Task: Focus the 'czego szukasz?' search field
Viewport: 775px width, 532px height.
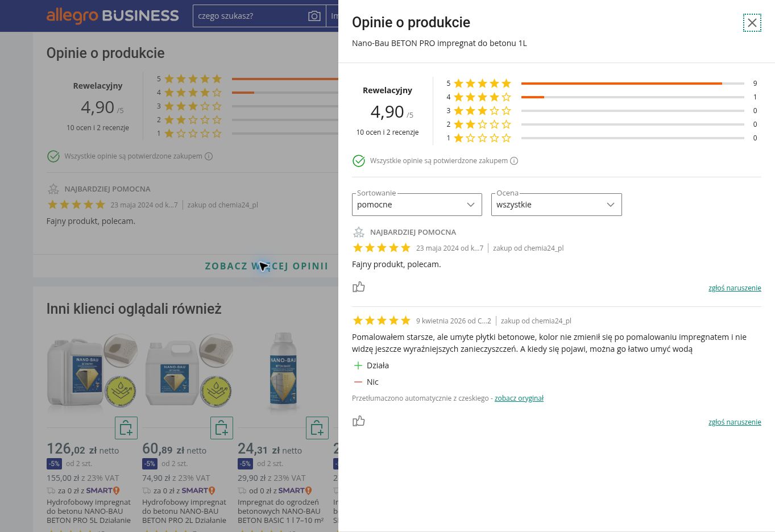Action: tap(250, 16)
